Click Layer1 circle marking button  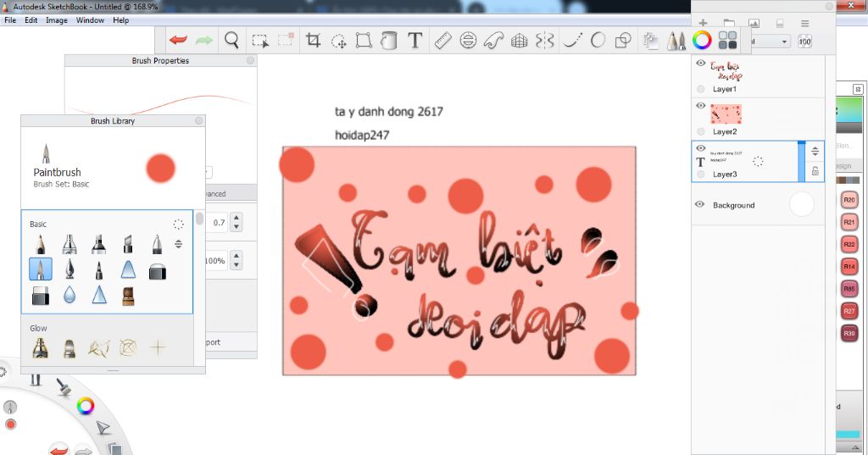tap(701, 89)
